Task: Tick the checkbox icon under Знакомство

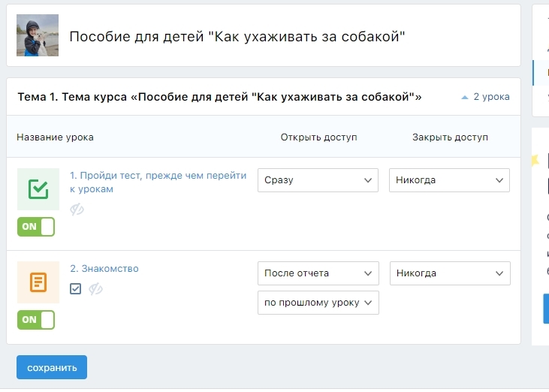Action: click(75, 288)
